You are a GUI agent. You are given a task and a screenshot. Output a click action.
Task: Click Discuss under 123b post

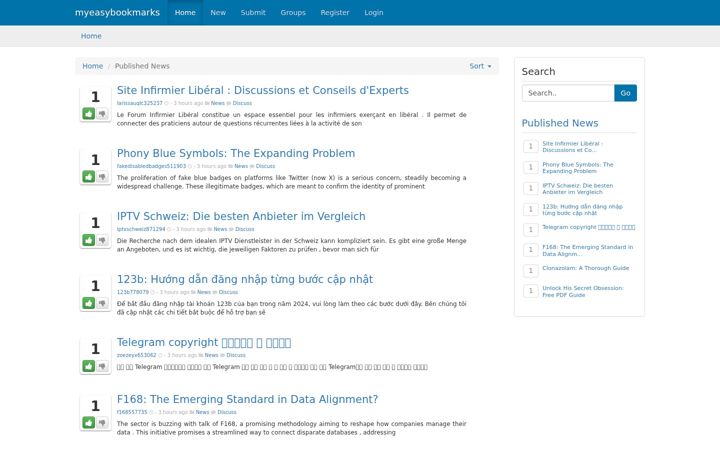pos(228,292)
